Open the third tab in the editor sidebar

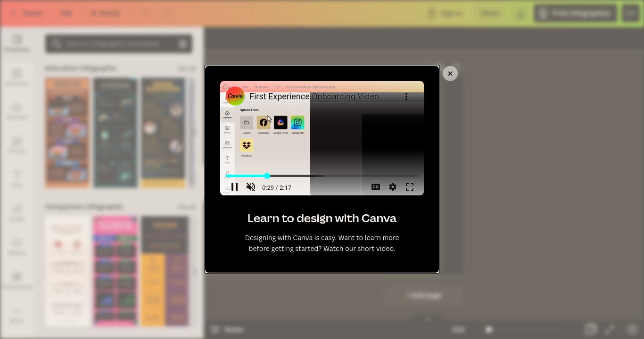(17, 111)
